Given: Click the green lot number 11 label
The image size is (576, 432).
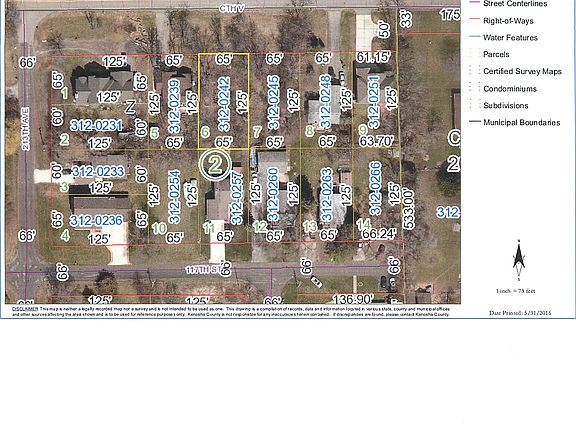Looking at the screenshot, I should click(x=208, y=228).
